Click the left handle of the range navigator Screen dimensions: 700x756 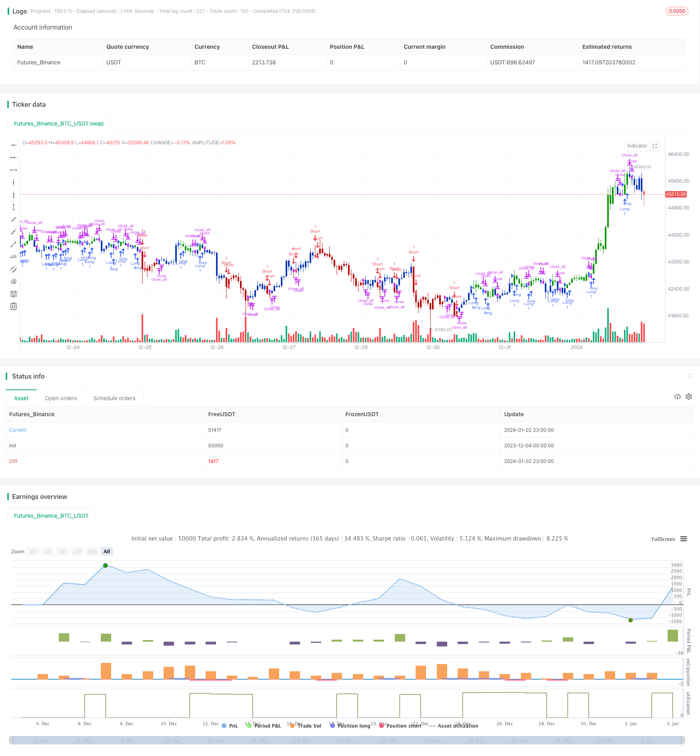[x=11, y=740]
